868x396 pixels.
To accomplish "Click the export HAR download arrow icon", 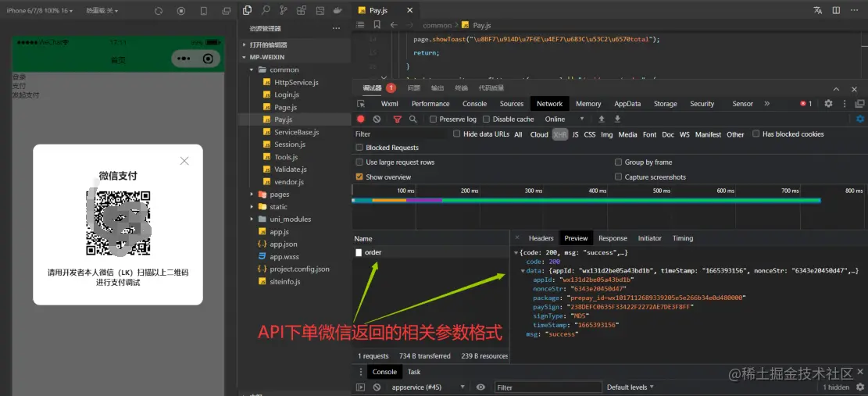I will click(x=618, y=119).
